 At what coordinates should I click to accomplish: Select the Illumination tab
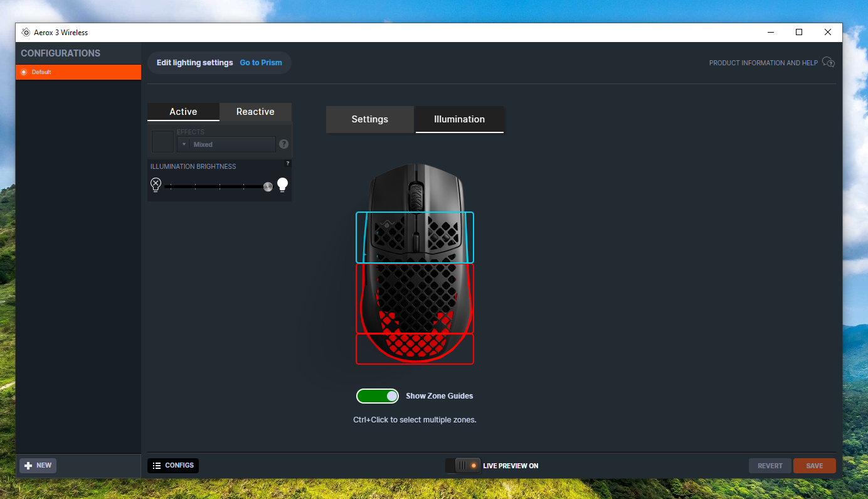[x=460, y=119]
